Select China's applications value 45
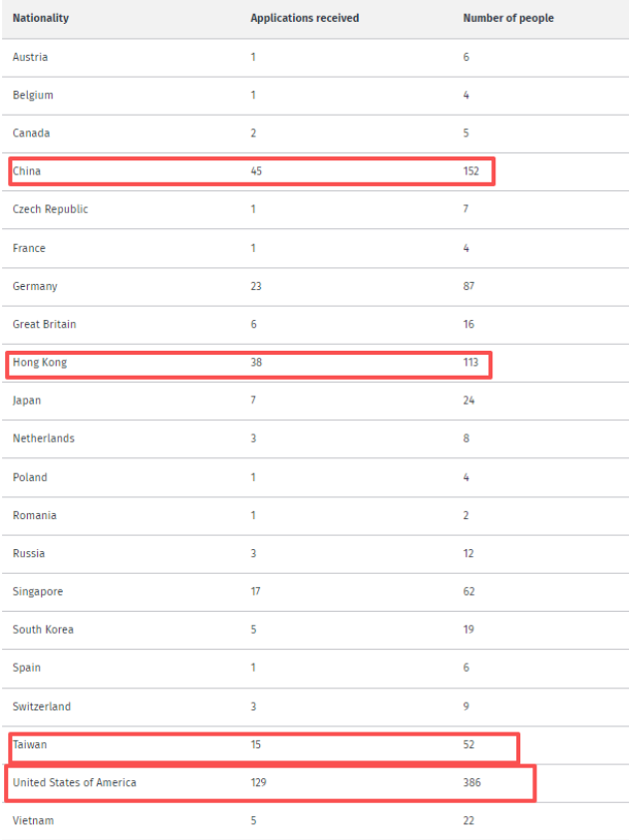 pyautogui.click(x=257, y=171)
